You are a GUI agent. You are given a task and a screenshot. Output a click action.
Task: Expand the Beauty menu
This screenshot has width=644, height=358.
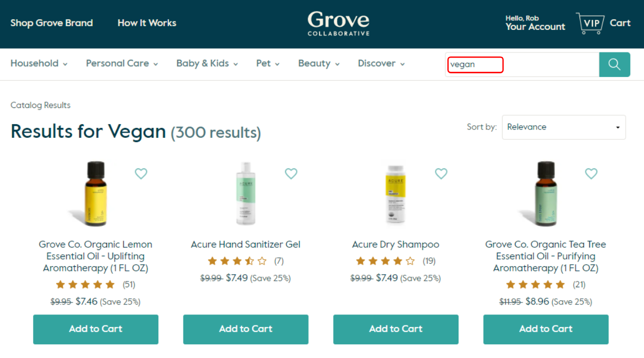point(319,63)
